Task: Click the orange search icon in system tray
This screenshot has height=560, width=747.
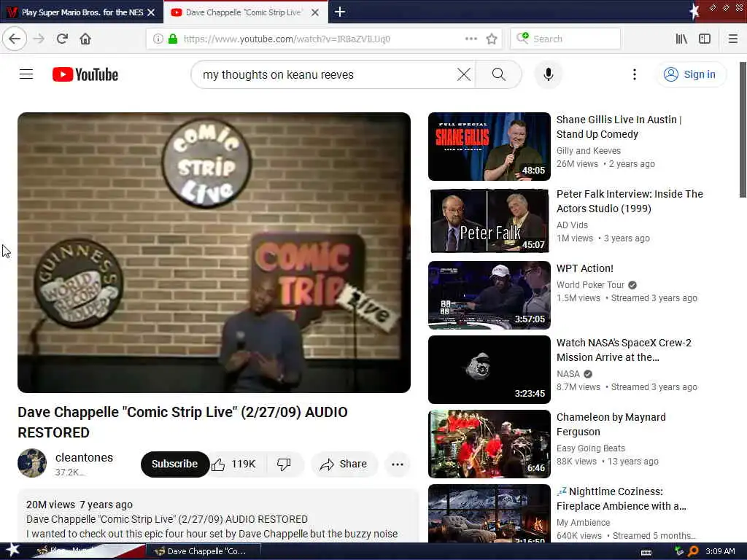Action: tap(693, 551)
